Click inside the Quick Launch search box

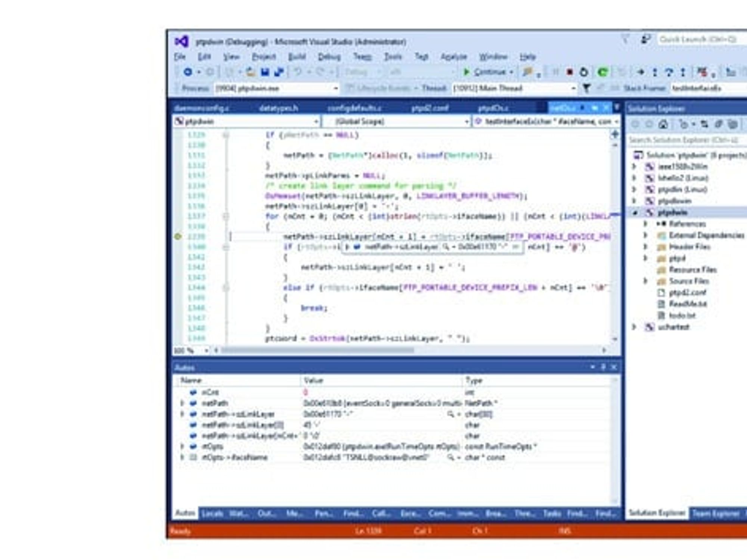point(701,39)
